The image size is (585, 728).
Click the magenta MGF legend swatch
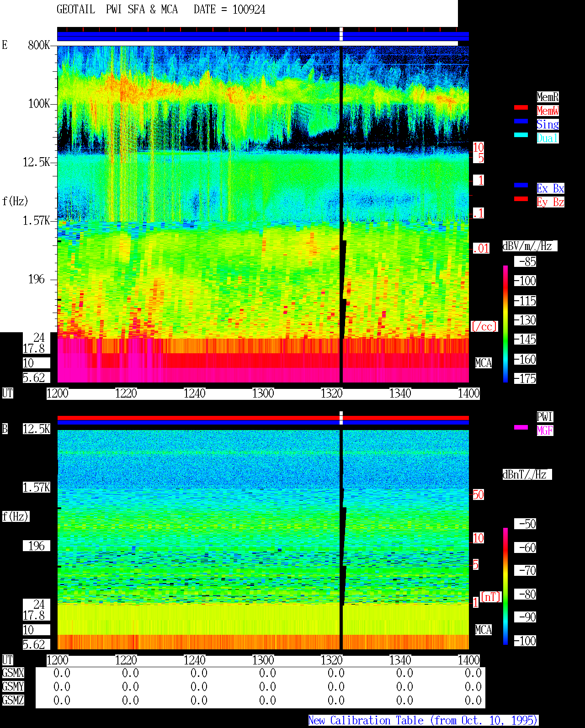pyautogui.click(x=521, y=427)
